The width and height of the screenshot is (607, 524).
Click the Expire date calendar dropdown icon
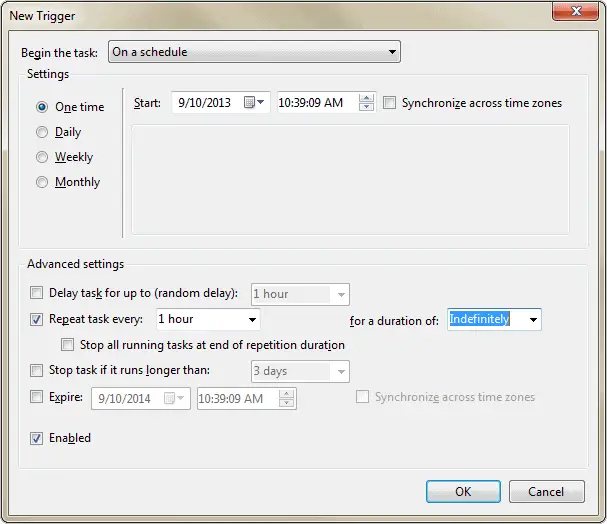(x=174, y=398)
